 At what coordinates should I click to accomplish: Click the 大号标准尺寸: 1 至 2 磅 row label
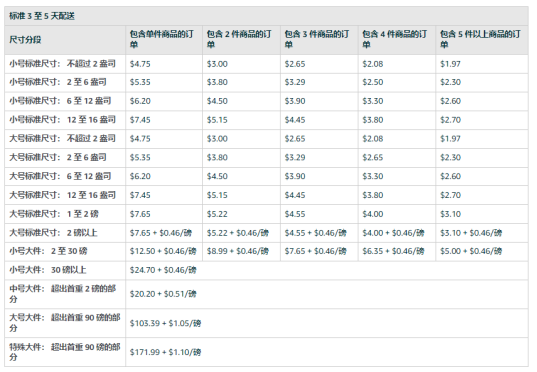(54, 214)
